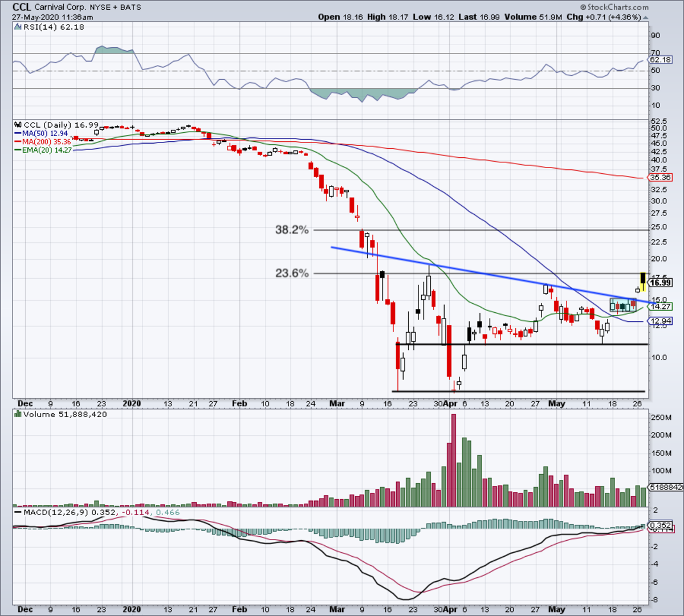The height and width of the screenshot is (616, 684).
Task: Click the CCL (Daily) 16.99 legend entry
Action: point(56,125)
